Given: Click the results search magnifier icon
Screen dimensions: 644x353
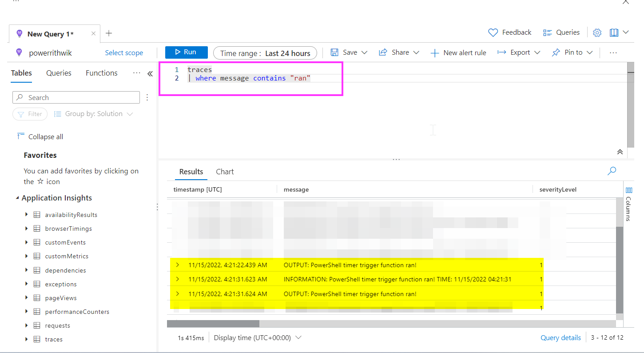Looking at the screenshot, I should point(612,171).
